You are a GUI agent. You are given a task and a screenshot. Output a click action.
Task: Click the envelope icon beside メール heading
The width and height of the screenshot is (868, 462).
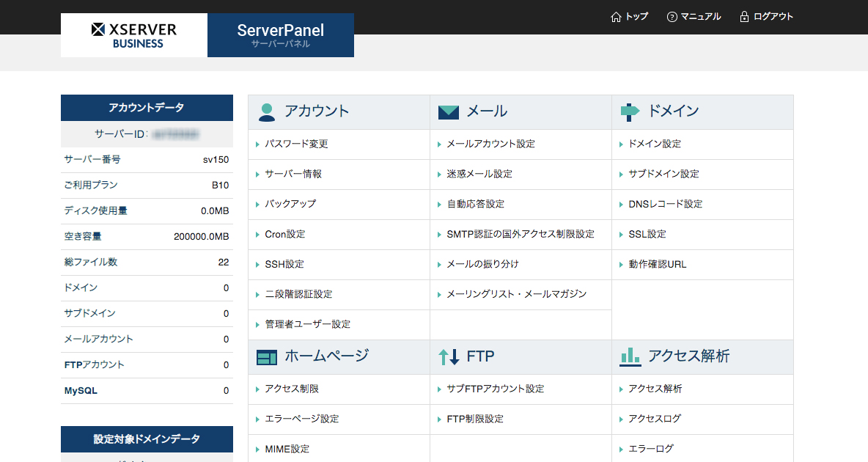448,112
